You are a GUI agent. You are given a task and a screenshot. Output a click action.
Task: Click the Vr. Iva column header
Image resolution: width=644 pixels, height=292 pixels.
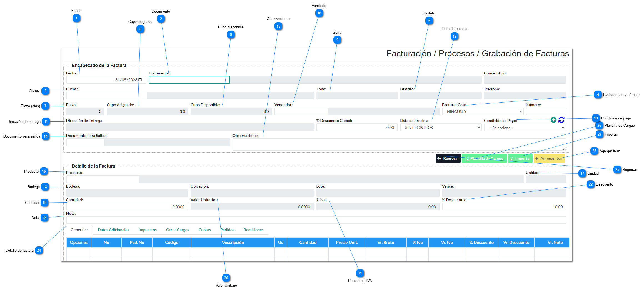point(447,242)
